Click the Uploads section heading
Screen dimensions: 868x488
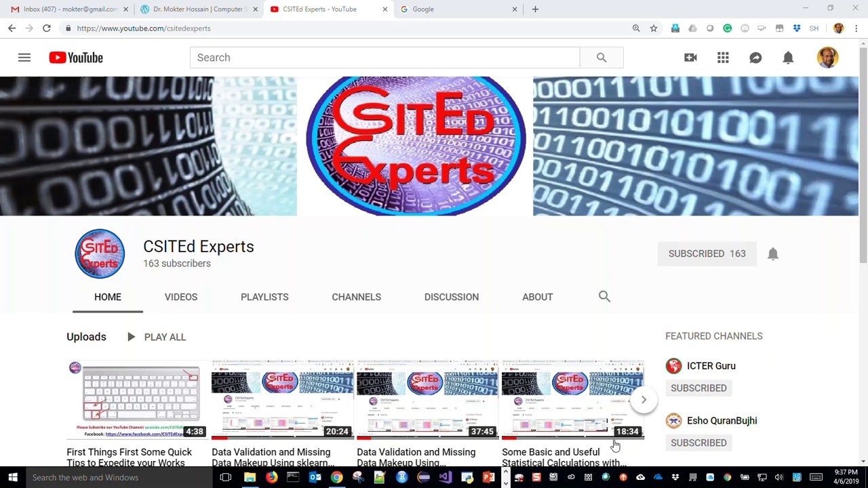pyautogui.click(x=86, y=337)
